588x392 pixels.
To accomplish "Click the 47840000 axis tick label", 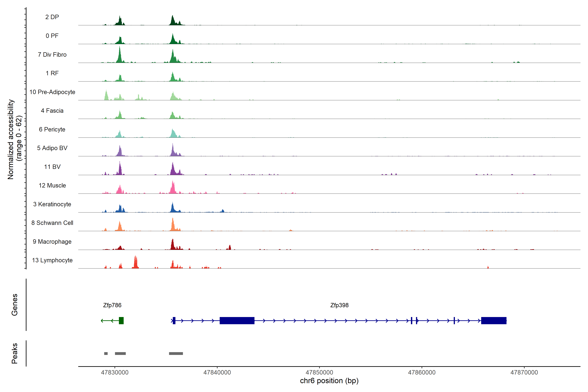I will tap(217, 372).
